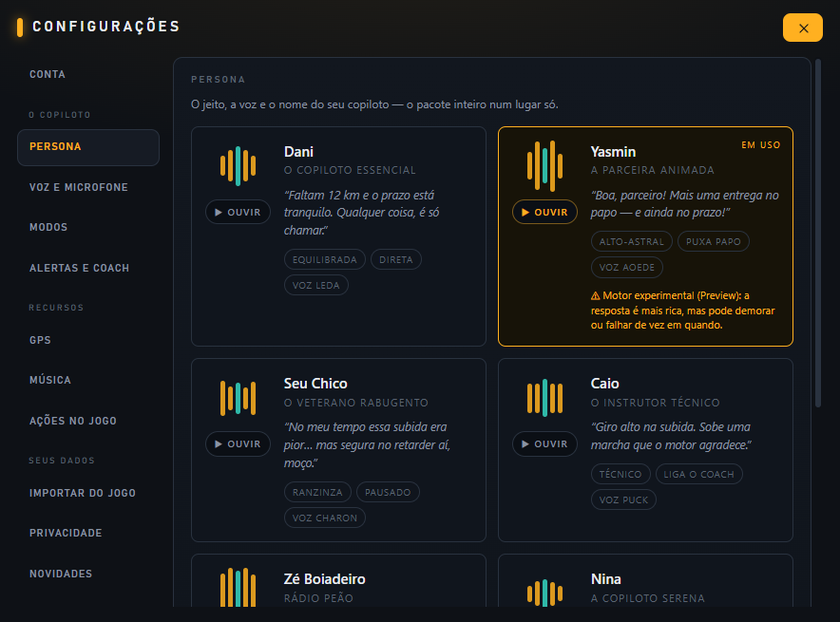The image size is (840, 622).
Task: Click the CONFIGURAÇÕES title
Action: (106, 27)
